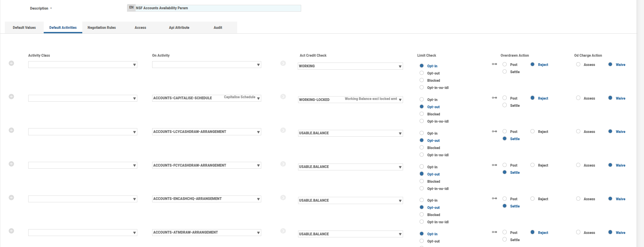Go to the Audit tab
The width and height of the screenshot is (644, 247).
[x=218, y=27]
